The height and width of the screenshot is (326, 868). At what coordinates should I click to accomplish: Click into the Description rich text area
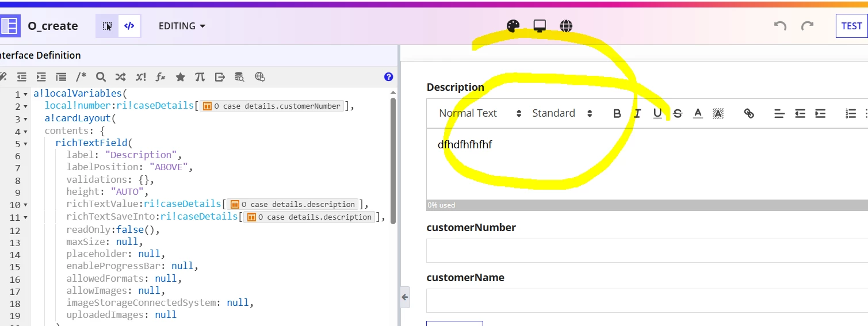point(647,164)
